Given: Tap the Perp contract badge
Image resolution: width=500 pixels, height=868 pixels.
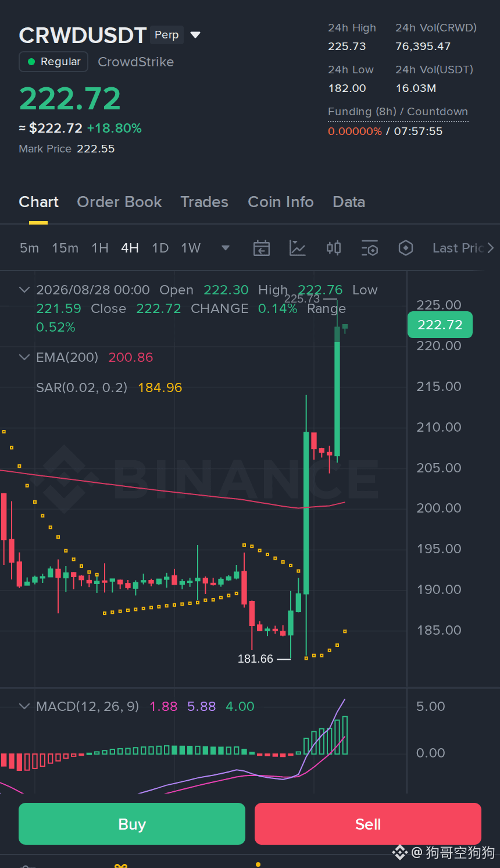Looking at the screenshot, I should [167, 35].
